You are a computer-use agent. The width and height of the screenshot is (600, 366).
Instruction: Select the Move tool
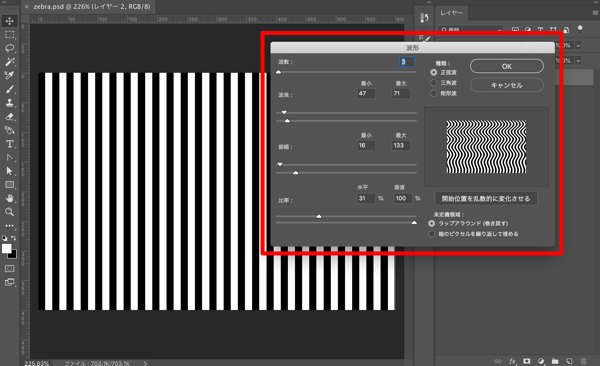click(x=10, y=21)
